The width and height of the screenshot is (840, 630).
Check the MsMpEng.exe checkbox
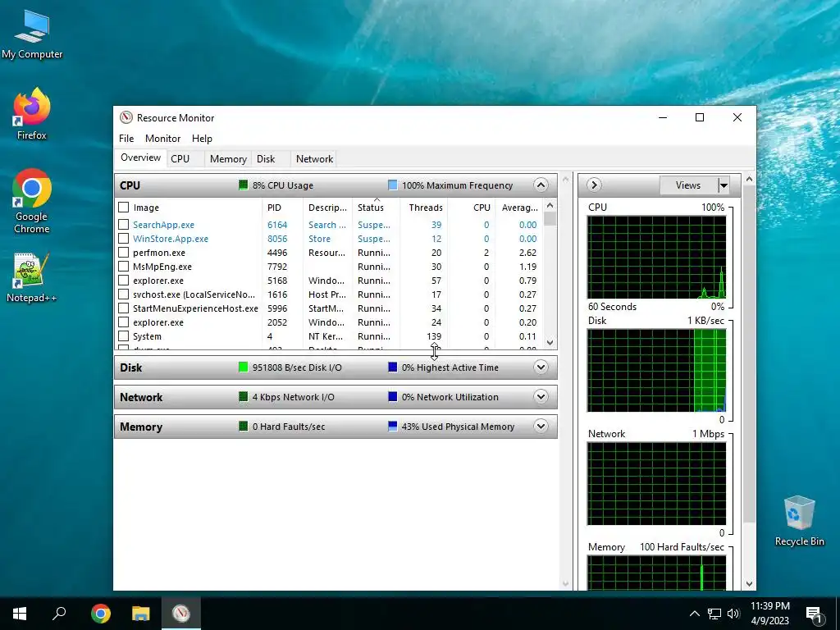123,267
